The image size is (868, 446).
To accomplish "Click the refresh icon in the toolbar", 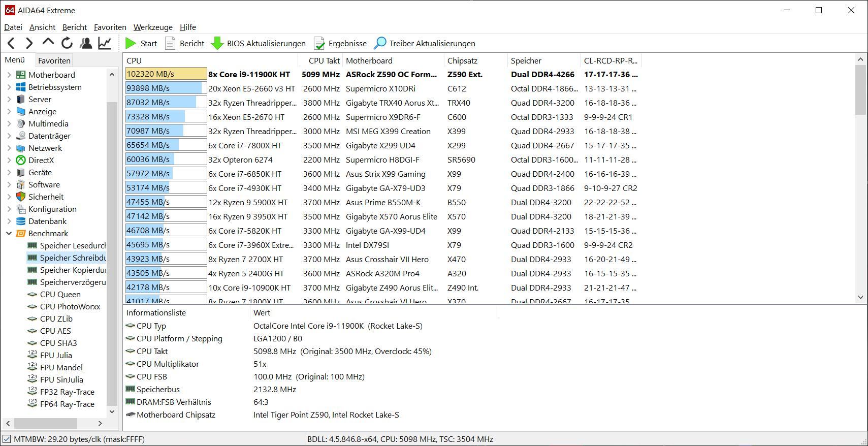I will click(67, 43).
